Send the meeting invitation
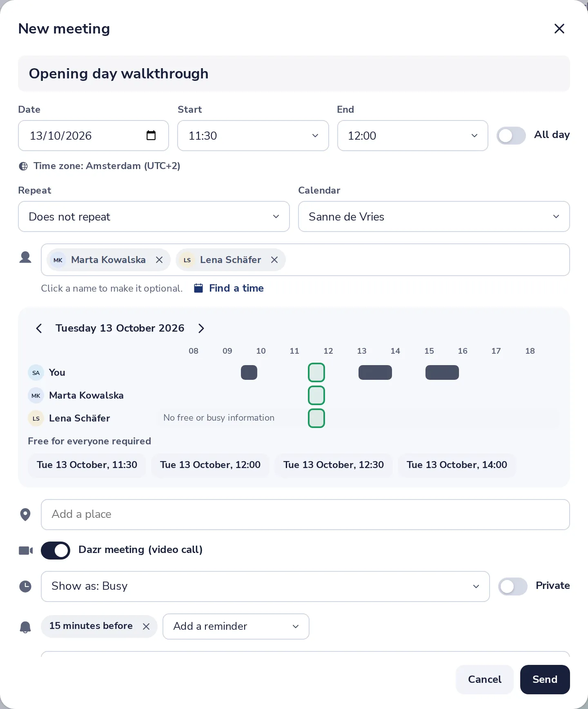 pyautogui.click(x=545, y=680)
